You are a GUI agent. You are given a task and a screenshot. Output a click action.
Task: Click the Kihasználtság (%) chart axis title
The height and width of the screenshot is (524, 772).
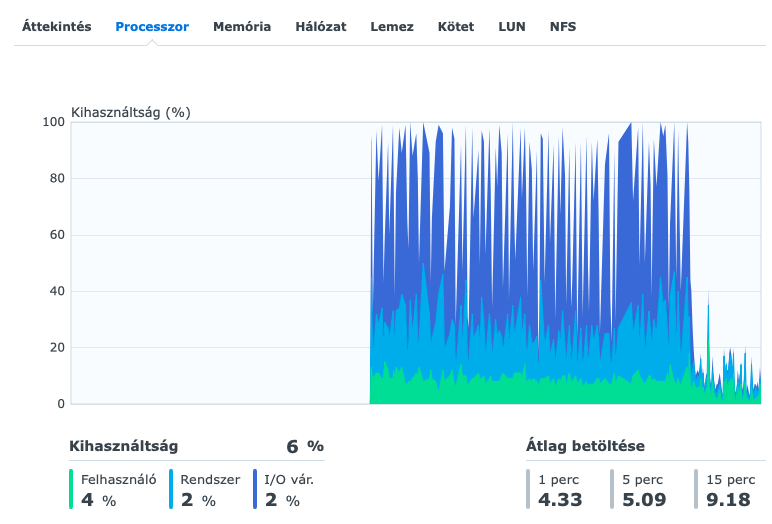click(131, 112)
